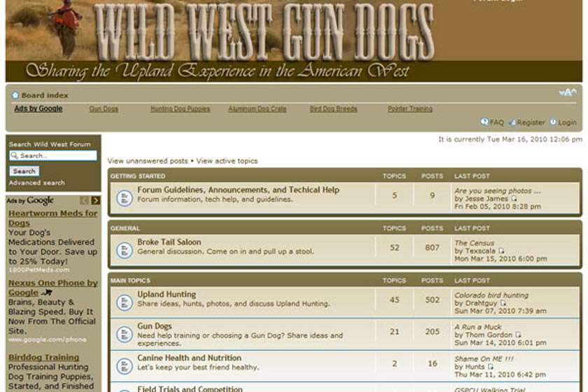The image size is (588, 392).
Task: Click the Upland Hunting forum icon
Action: (x=124, y=302)
